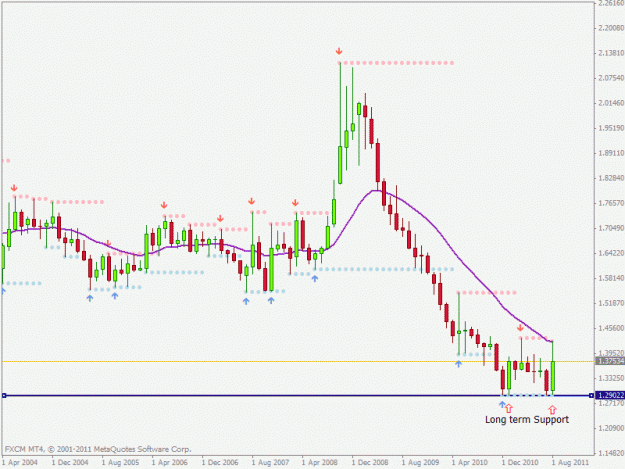Click the 1.76570 price scale value
This screenshot has height=469, width=625.
611,203
